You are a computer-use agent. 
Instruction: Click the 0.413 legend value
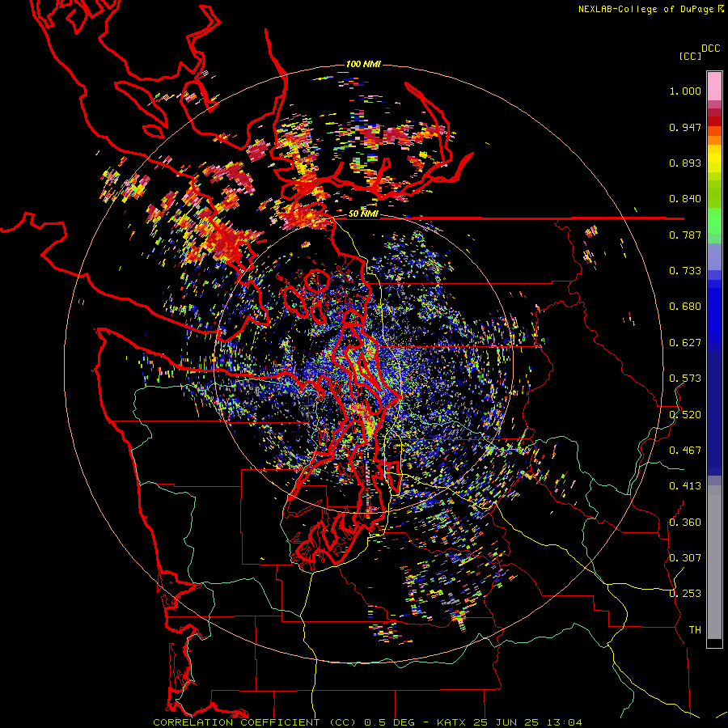(x=685, y=486)
